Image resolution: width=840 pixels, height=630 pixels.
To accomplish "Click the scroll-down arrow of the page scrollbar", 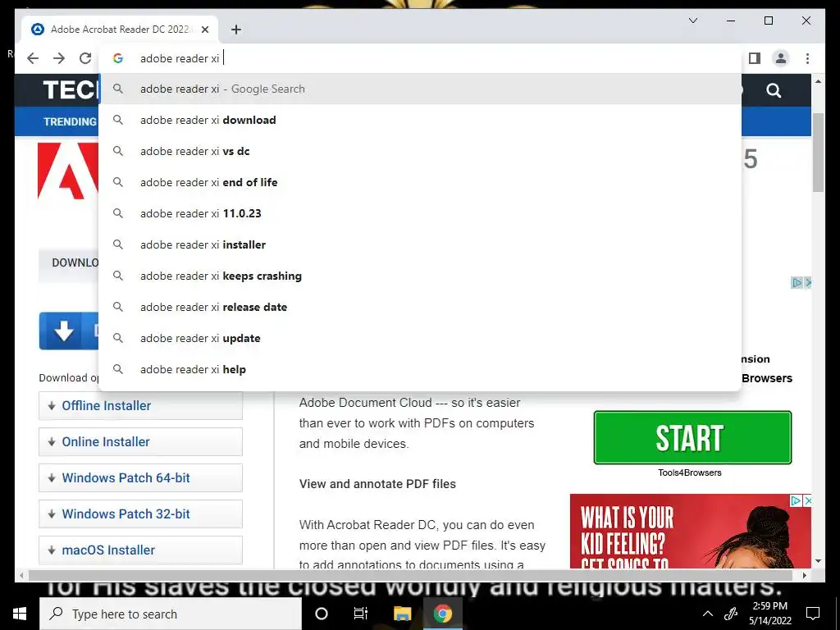I will coord(818,561).
